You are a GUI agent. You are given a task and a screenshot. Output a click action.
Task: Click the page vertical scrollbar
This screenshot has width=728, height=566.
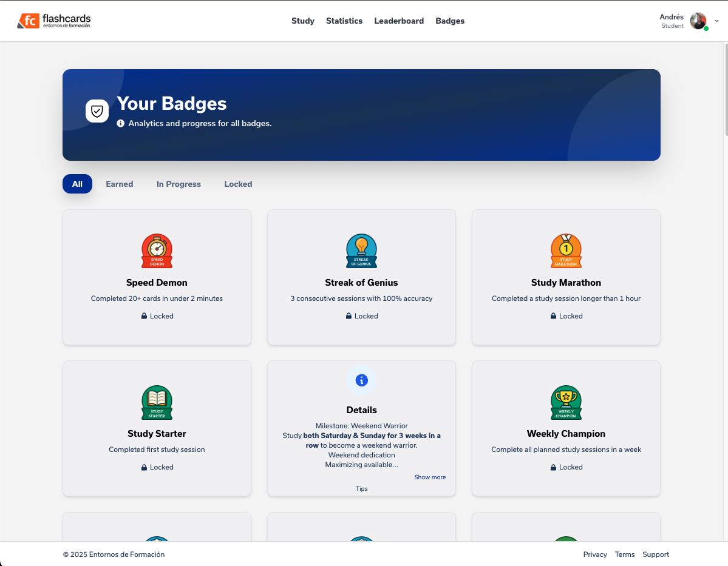[725, 91]
